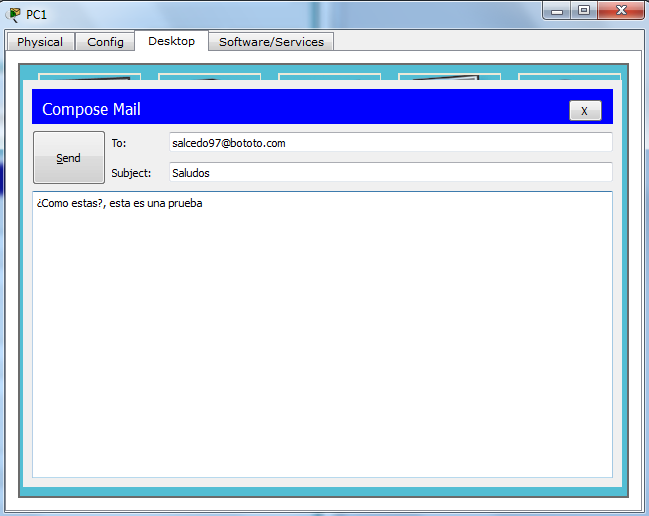
Task: Click the middle partially hidden desktop app thumbnail
Action: [x=329, y=76]
